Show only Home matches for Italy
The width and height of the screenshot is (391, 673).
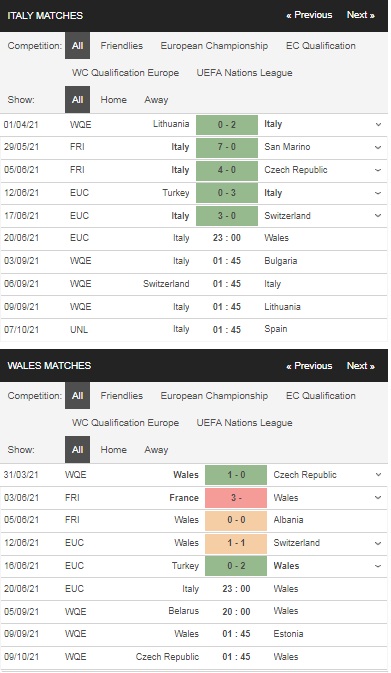pyautogui.click(x=113, y=100)
